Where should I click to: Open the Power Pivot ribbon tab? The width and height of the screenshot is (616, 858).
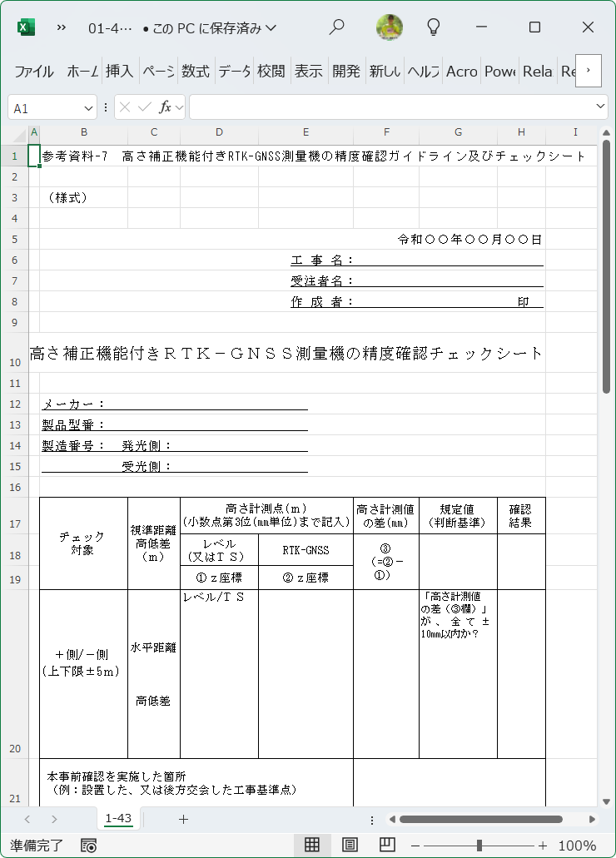pyautogui.click(x=500, y=71)
